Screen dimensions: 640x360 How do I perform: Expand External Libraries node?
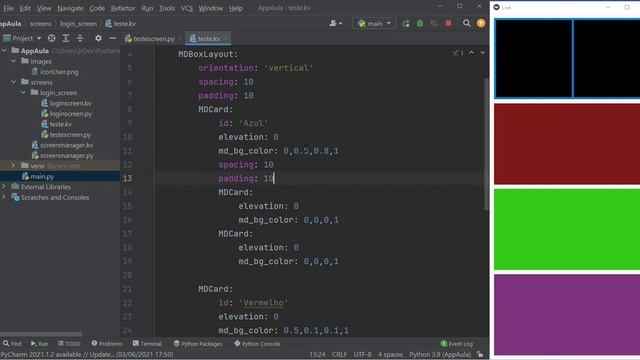4,187
